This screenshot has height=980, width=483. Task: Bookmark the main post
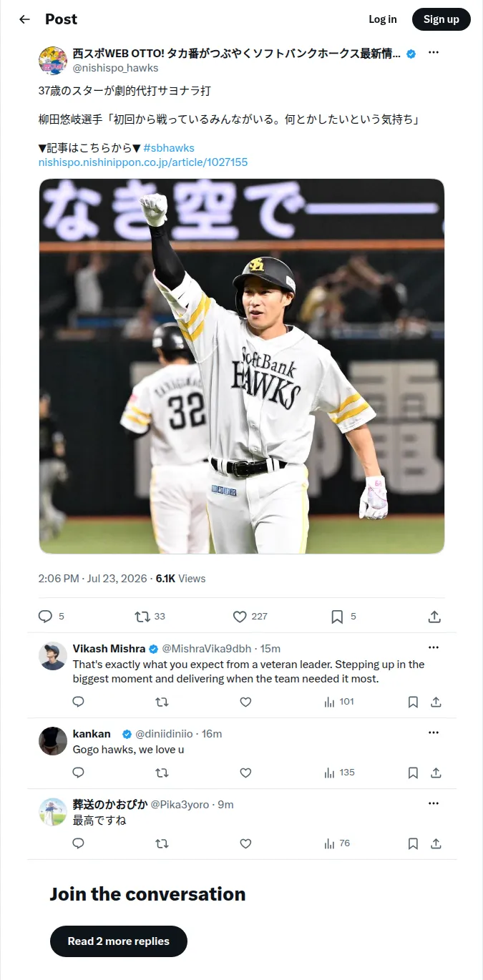[337, 617]
